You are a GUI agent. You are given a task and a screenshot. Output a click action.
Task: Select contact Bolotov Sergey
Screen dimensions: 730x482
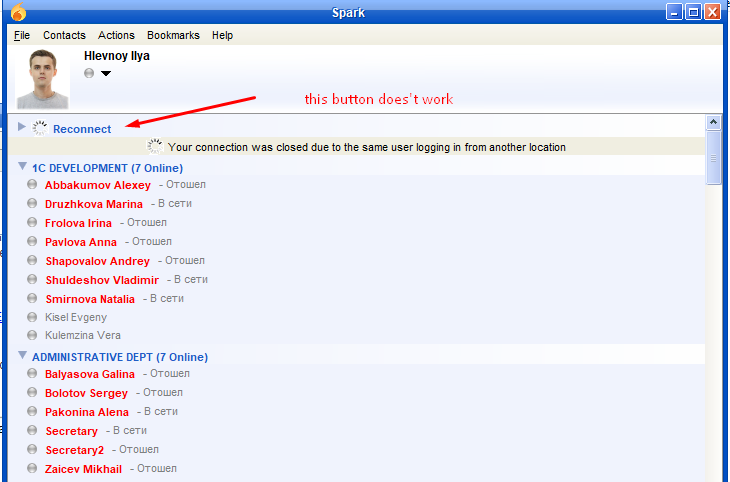[86, 393]
